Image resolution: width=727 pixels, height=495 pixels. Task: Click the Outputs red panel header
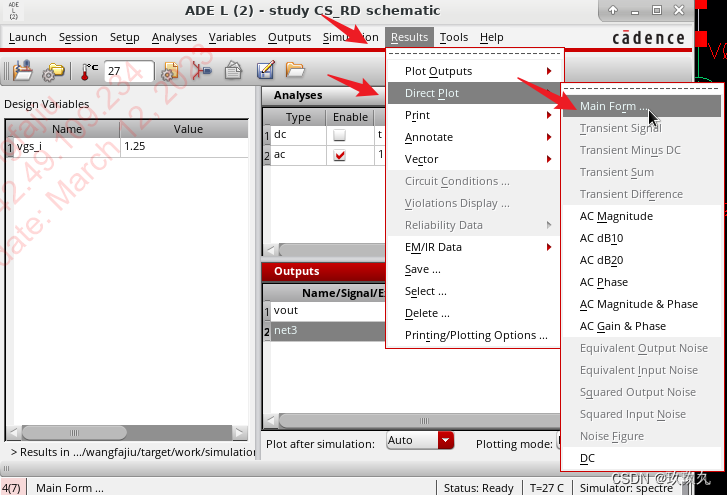coord(324,272)
